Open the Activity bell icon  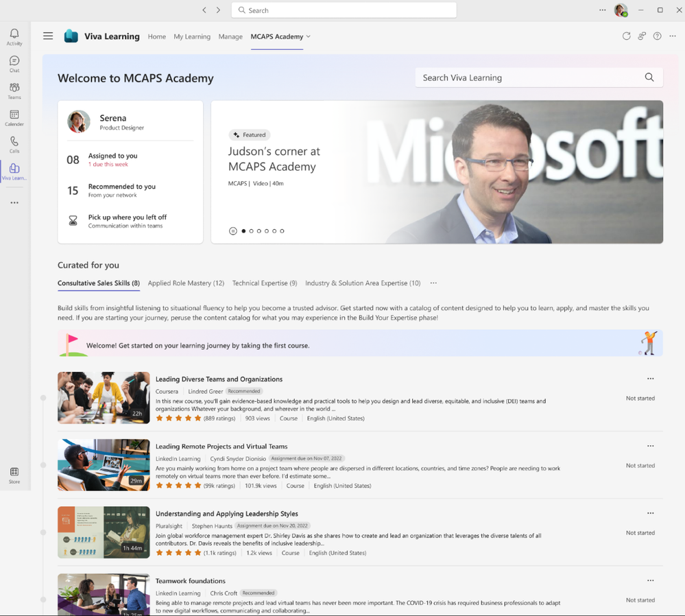(x=14, y=37)
